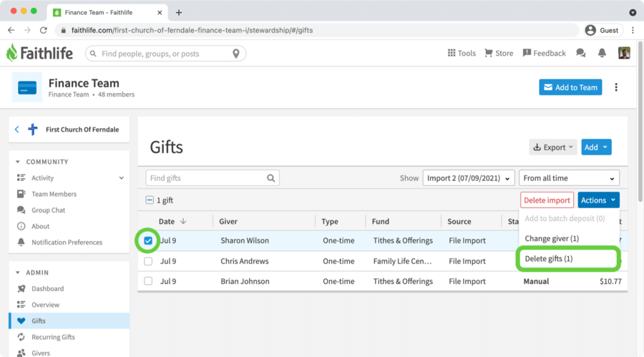Open the notifications bell

tap(602, 53)
